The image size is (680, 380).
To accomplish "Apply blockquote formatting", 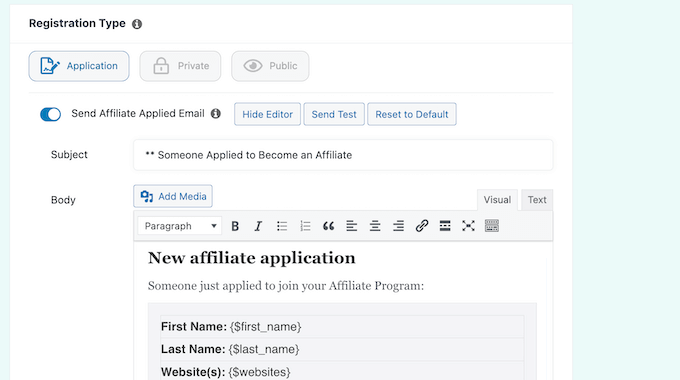I will click(x=328, y=226).
